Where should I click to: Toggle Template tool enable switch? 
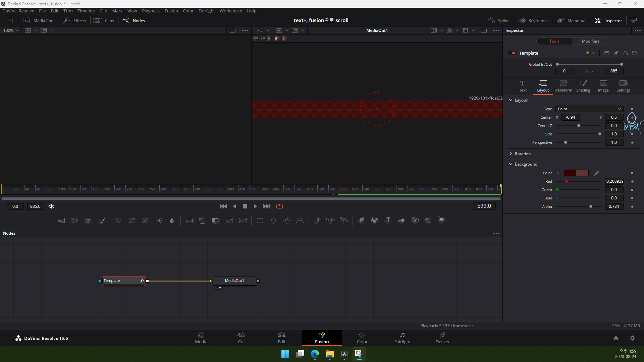[512, 53]
